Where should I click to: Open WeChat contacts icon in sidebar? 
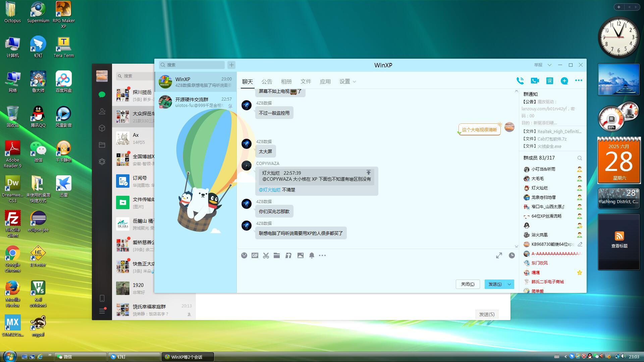[102, 111]
